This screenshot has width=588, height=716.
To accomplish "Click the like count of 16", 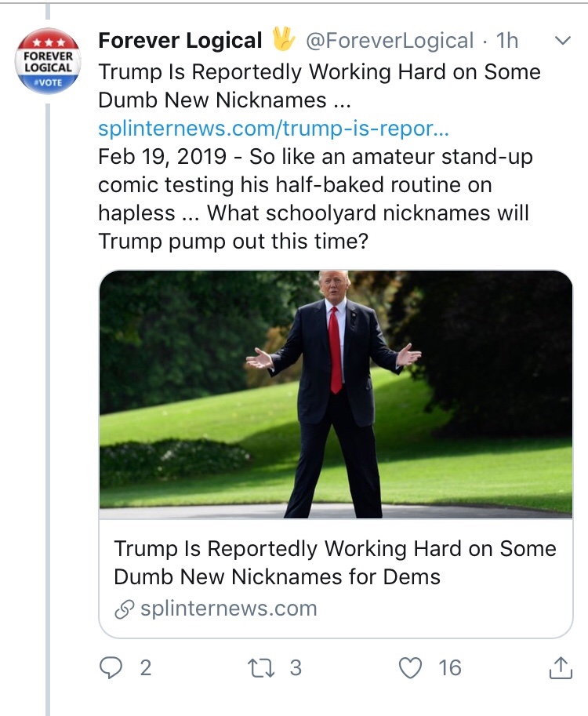I will (450, 667).
